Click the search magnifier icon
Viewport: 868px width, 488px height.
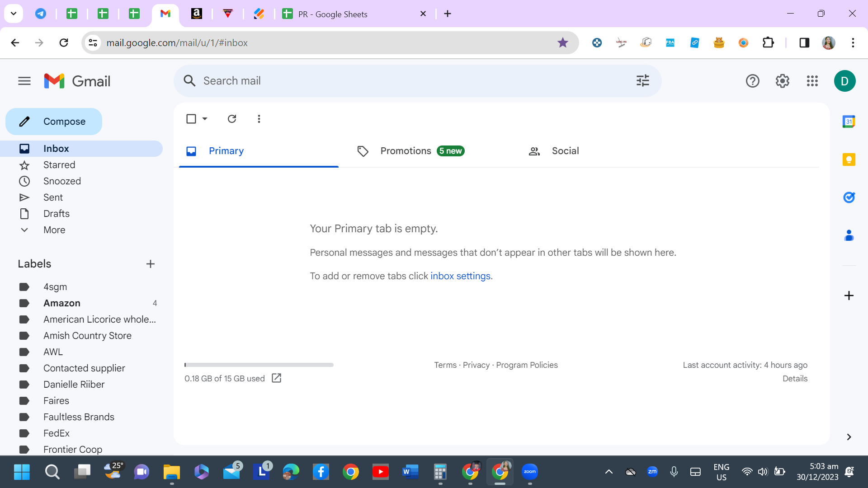click(189, 81)
